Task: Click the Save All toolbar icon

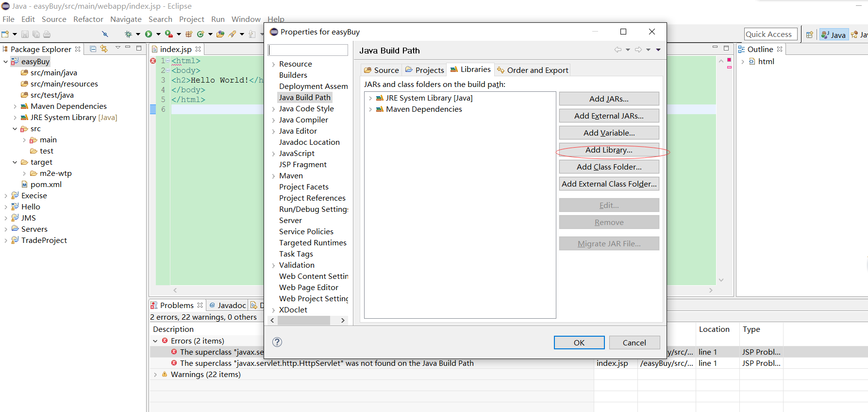Action: pos(36,34)
